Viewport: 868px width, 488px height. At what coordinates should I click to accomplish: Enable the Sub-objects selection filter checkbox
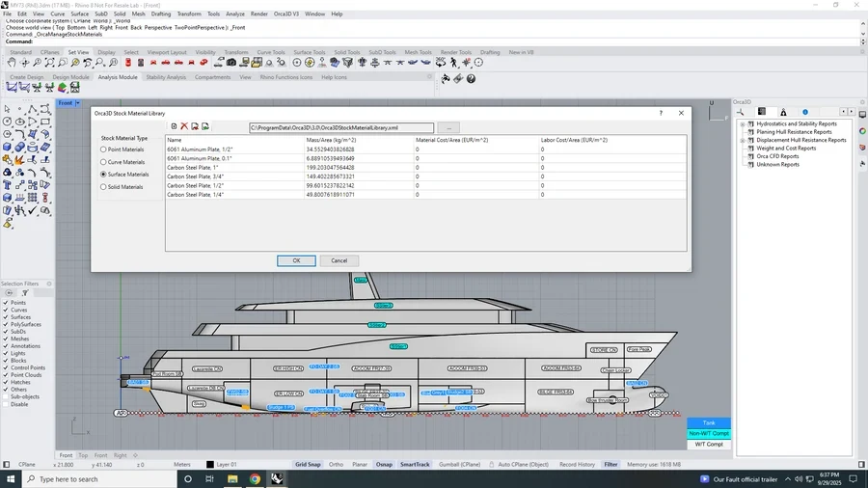coord(6,396)
